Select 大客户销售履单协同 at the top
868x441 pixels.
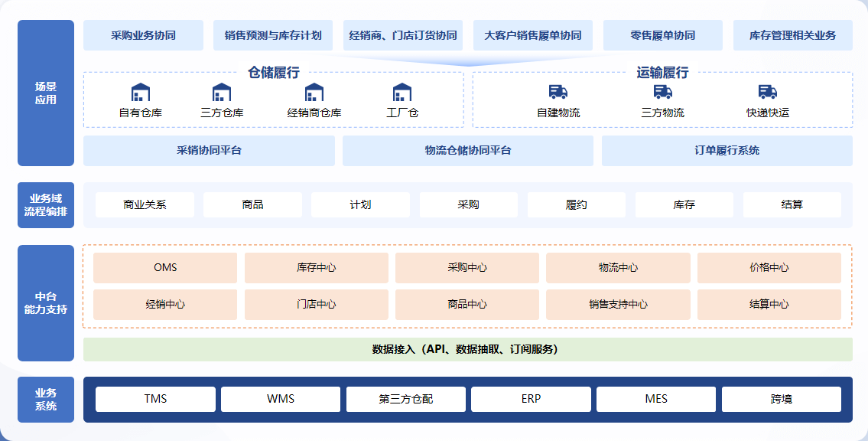click(x=533, y=35)
